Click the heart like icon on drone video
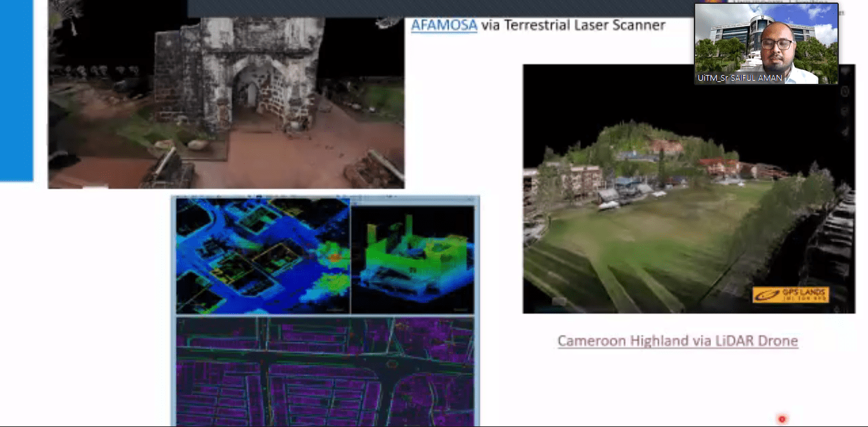 tap(846, 71)
